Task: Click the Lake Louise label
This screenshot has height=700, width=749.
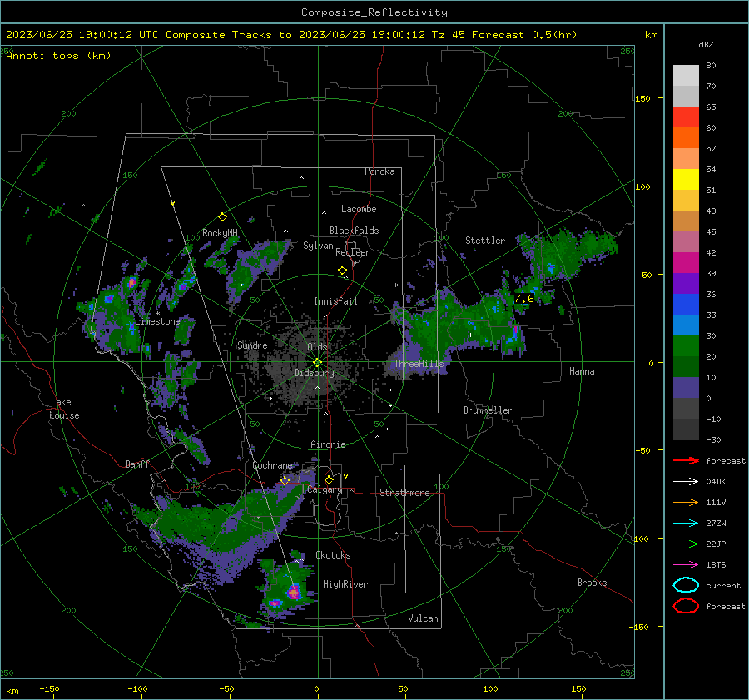Action: coord(64,409)
